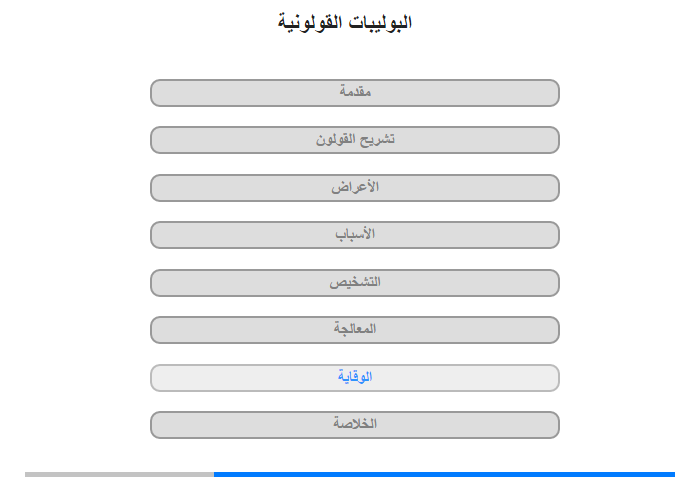
Task: Open the التشخيص section
Action: (x=355, y=283)
